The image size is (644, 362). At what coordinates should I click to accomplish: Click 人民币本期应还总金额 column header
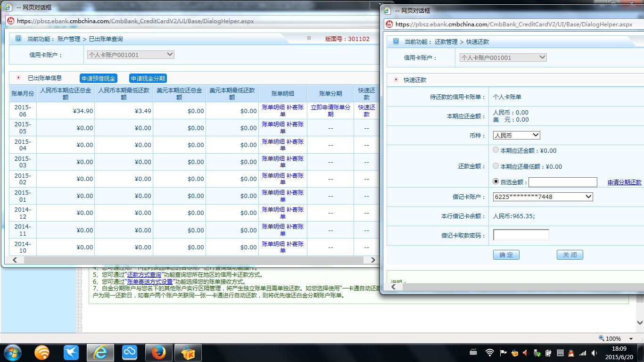(x=66, y=93)
